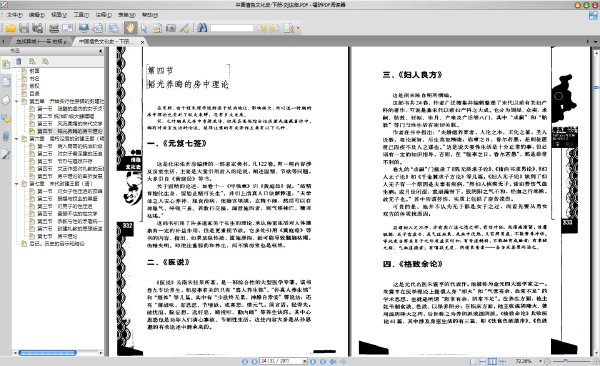The image size is (600, 366).
Task: Click the Print toolbar icon
Action: [x=54, y=28]
